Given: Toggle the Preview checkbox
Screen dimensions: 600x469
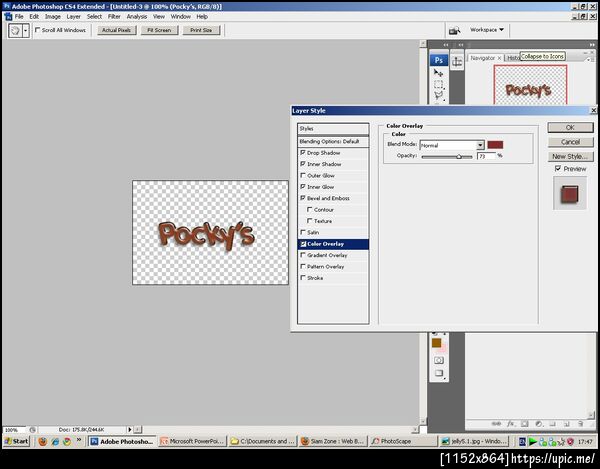Looking at the screenshot, I should 558,168.
